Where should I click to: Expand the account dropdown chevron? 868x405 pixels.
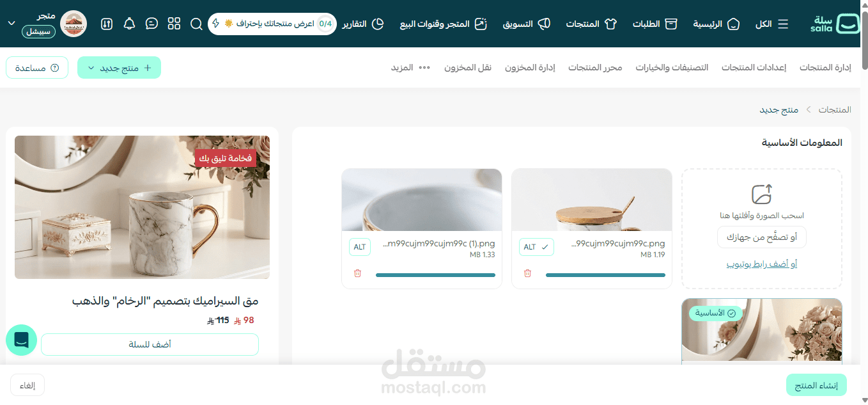12,23
